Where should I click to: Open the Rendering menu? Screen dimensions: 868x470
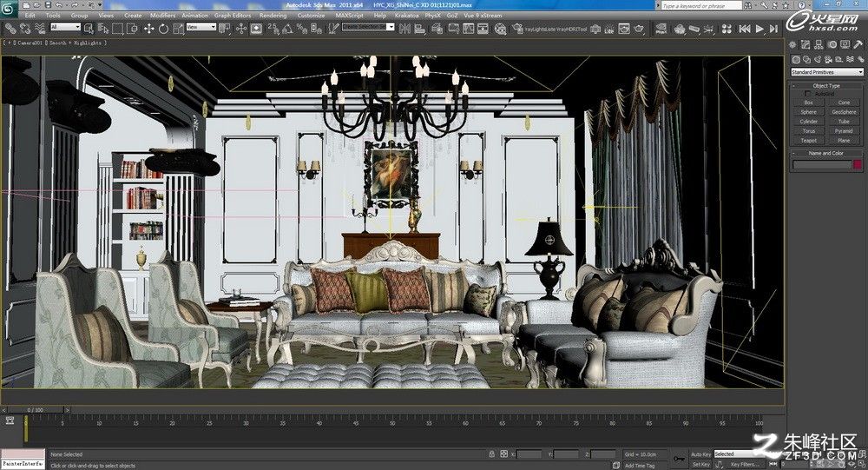(x=273, y=16)
